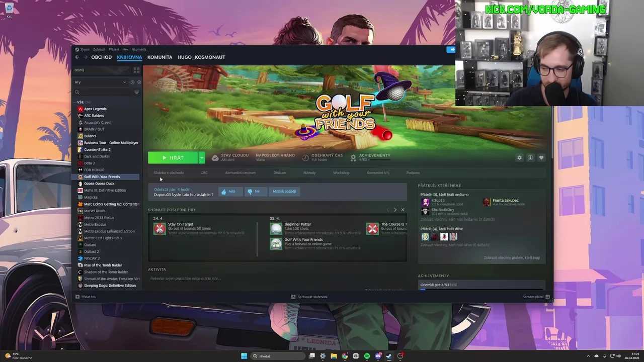Click the ready-to-play filter icon

pos(139,82)
